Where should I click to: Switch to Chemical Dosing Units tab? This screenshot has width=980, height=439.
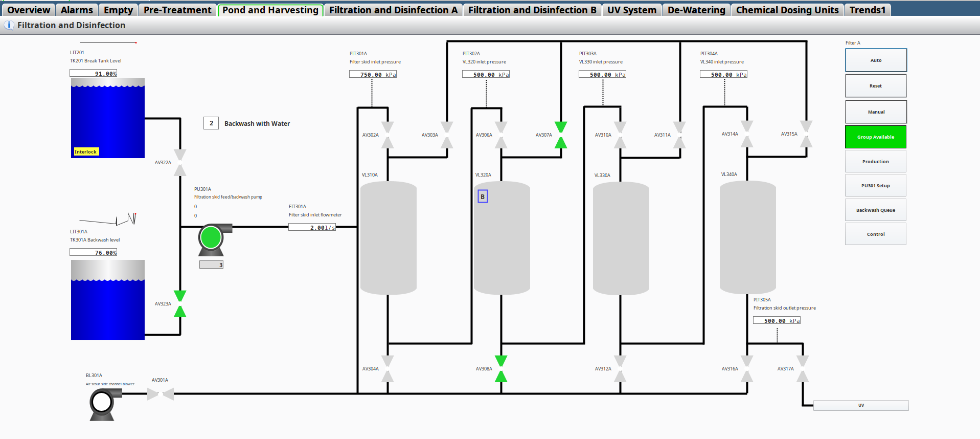pos(787,10)
